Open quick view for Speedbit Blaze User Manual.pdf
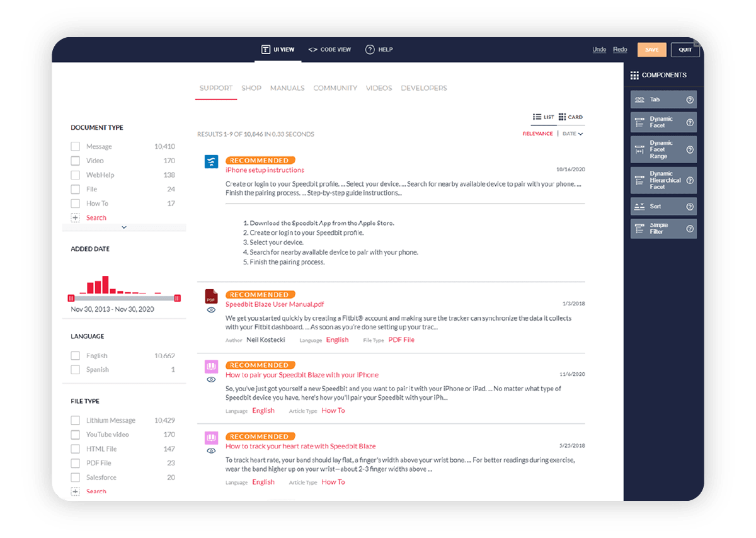Screen dimensions: 756x538 210,308
